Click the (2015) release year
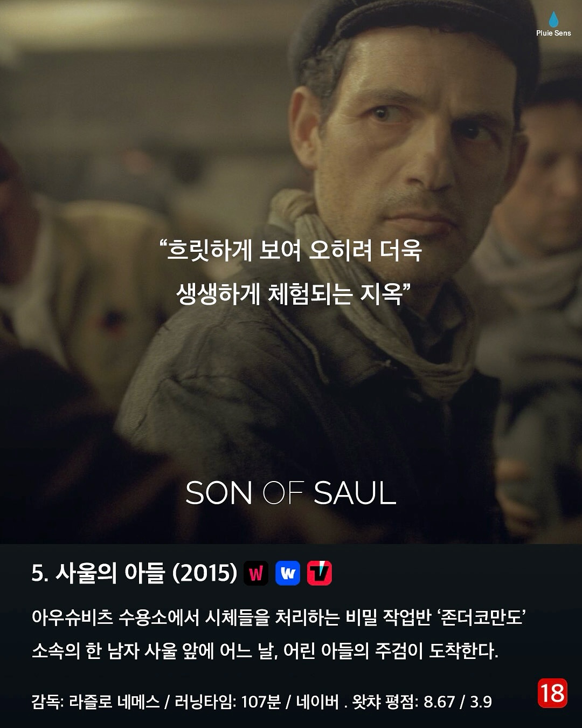Image resolution: width=582 pixels, height=728 pixels. [x=205, y=573]
